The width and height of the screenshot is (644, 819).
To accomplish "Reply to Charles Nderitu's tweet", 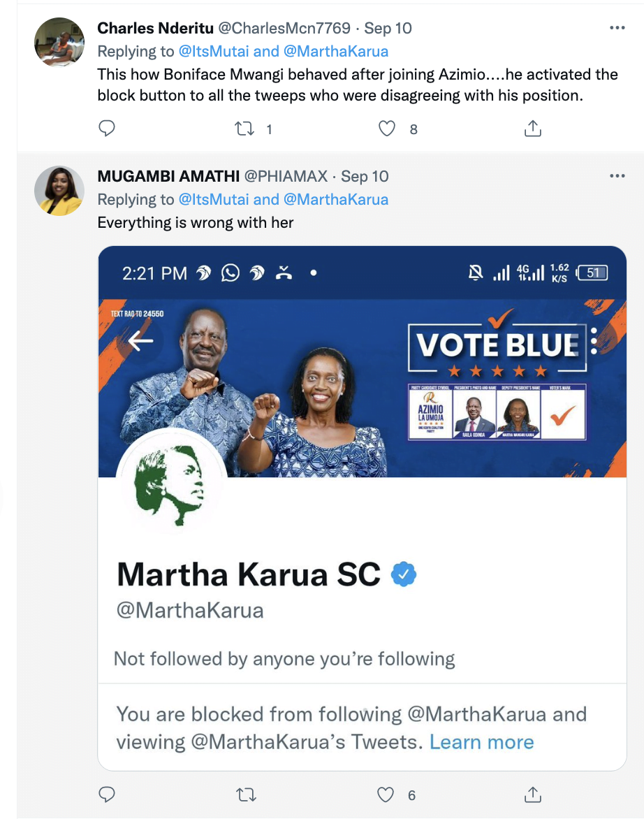I will [x=107, y=129].
